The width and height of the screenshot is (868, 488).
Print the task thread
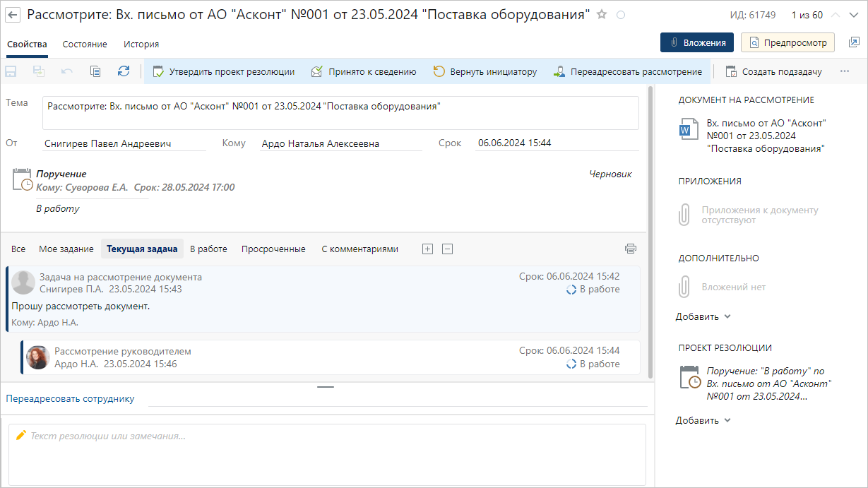[631, 249]
